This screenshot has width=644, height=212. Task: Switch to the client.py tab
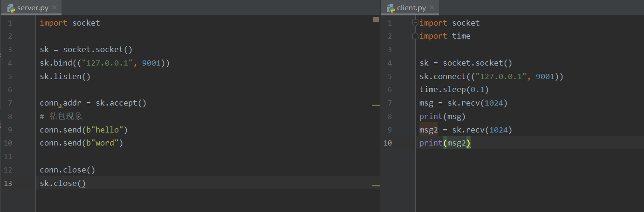point(410,7)
